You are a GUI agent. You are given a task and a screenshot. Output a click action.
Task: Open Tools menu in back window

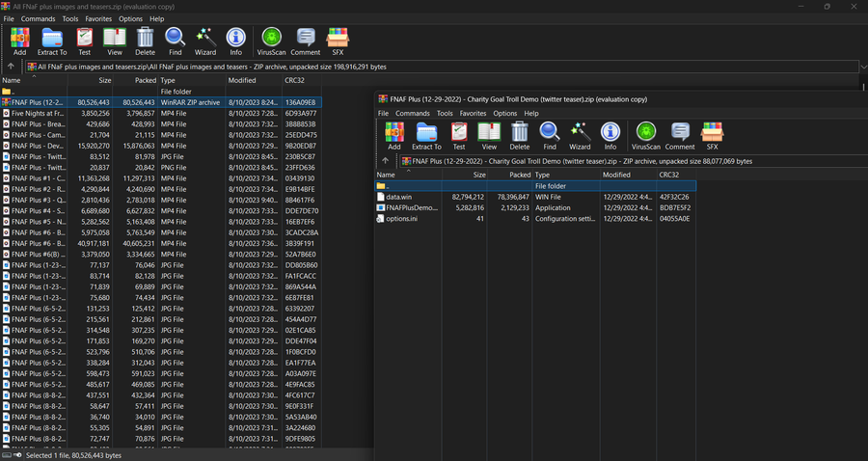(x=70, y=19)
